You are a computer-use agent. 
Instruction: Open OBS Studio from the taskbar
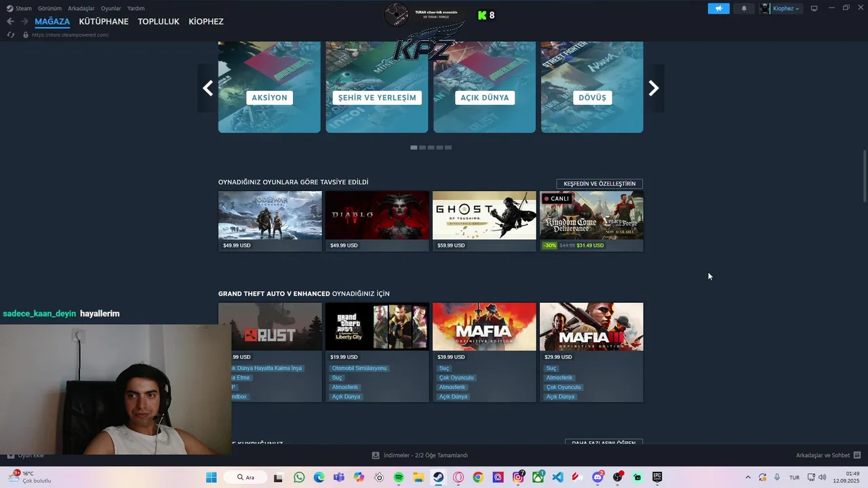click(617, 477)
